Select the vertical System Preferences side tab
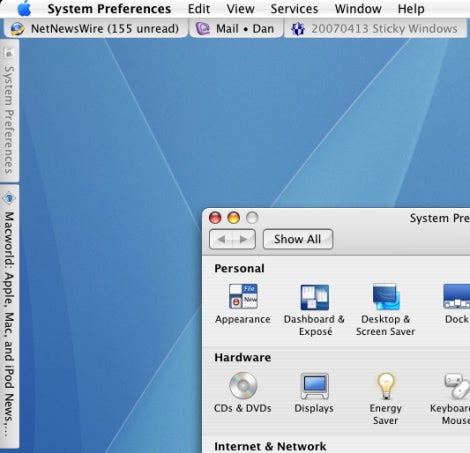 [x=9, y=111]
